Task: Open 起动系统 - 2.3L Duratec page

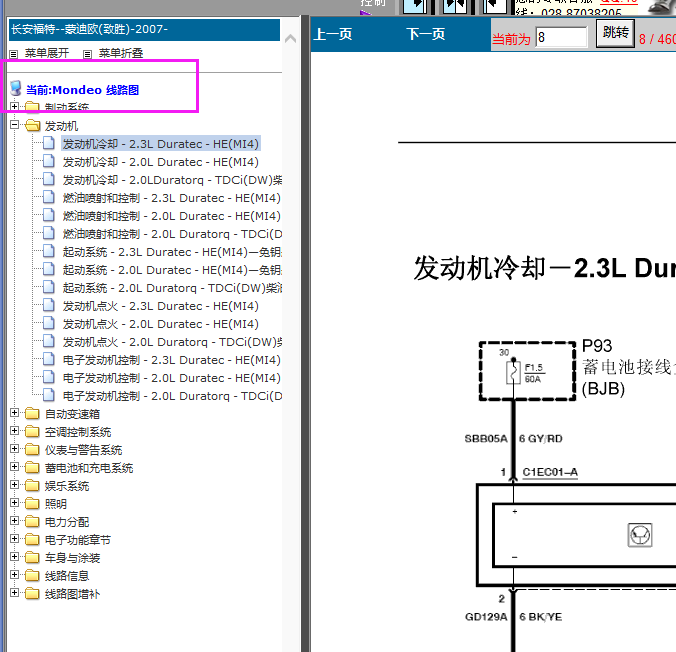Action: click(x=172, y=252)
